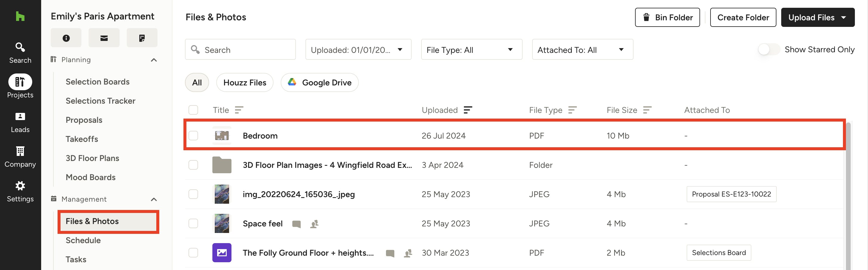Screen dimensions: 868x270
Task: Sort files by File Type
Action: (572, 110)
